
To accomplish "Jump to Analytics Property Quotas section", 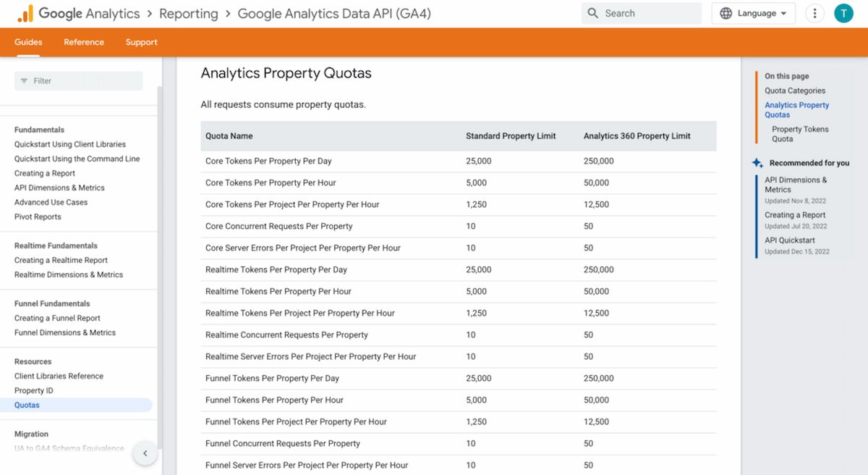I will coord(797,109).
